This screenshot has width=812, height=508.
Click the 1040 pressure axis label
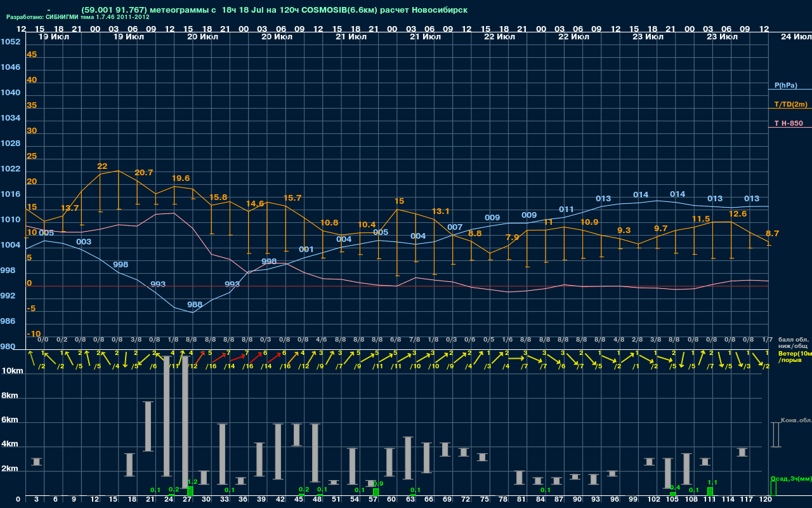10,93
